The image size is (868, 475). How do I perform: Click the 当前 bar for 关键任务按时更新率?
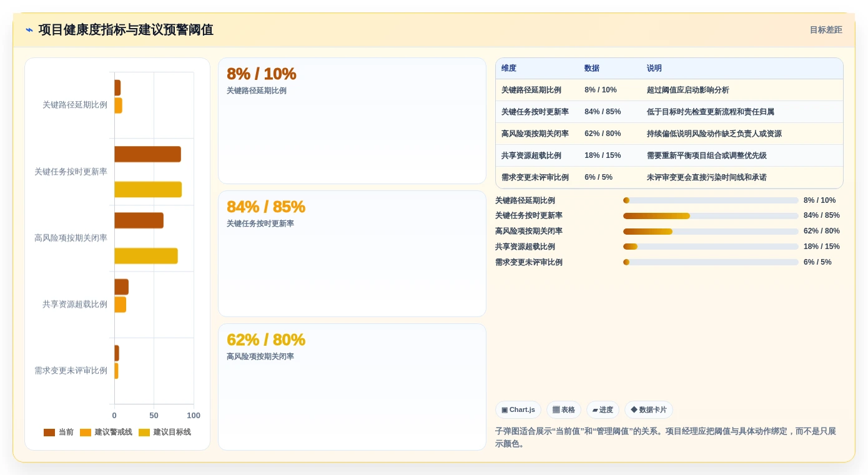(147, 154)
